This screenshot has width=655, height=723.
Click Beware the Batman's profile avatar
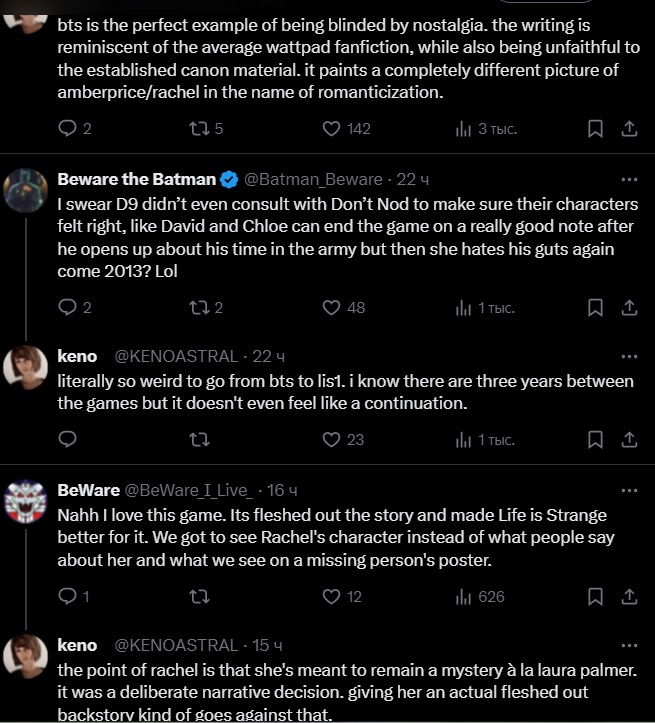click(x=26, y=191)
